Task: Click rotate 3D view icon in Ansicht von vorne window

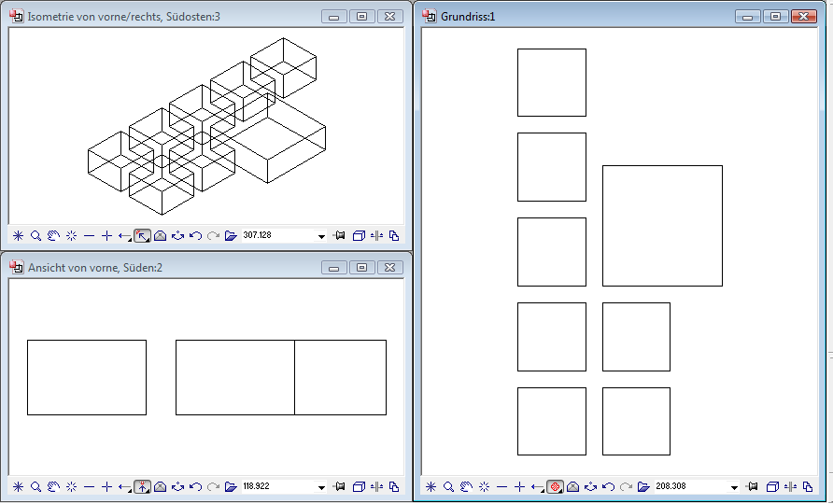Action: pyautogui.click(x=177, y=486)
